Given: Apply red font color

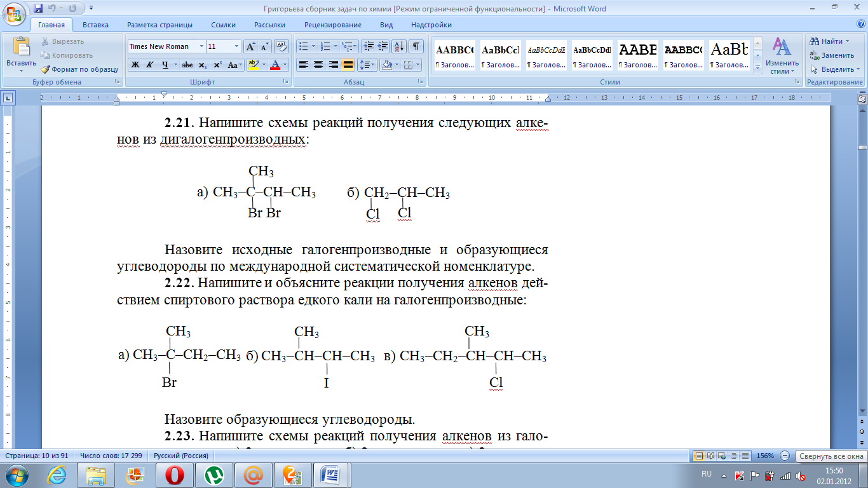Looking at the screenshot, I should point(275,65).
